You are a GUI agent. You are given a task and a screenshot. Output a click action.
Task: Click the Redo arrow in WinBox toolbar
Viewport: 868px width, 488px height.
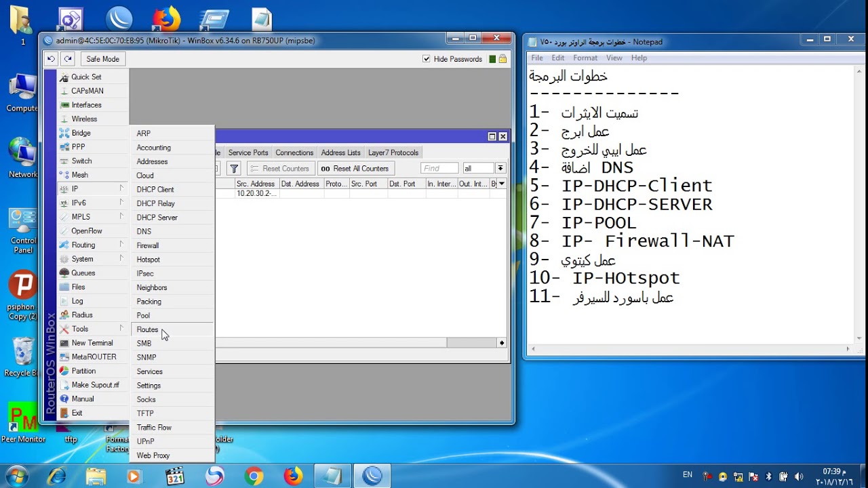pos(68,59)
